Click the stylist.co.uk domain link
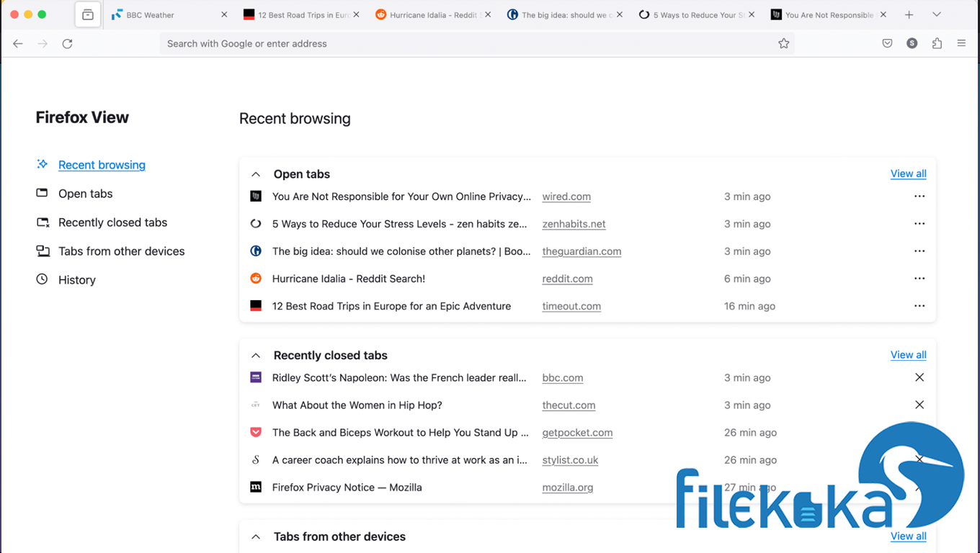 coord(570,460)
